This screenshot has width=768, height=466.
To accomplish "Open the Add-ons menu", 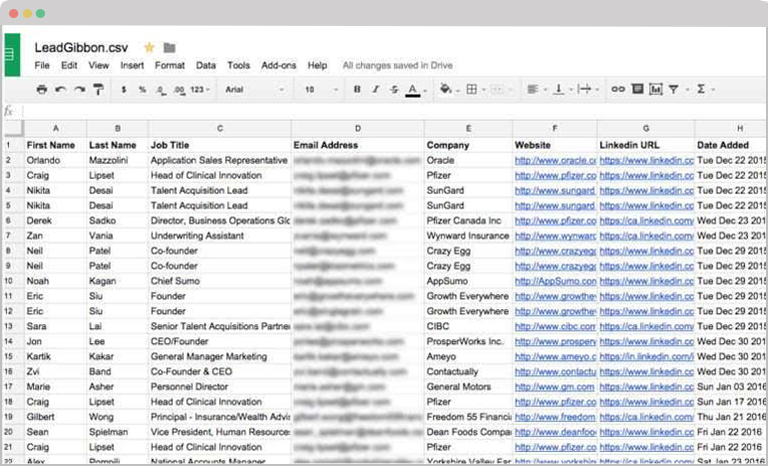I will coord(279,65).
